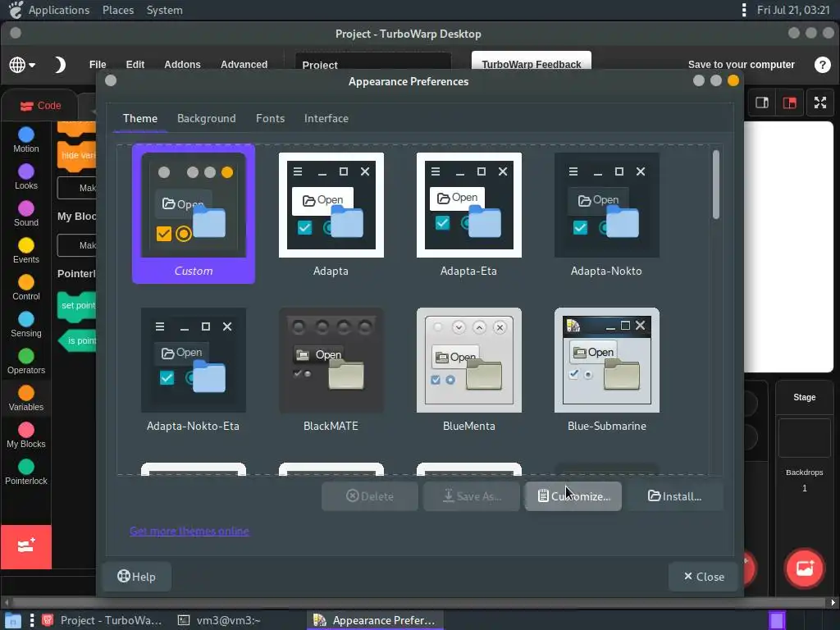Screen dimensions: 840x630
Task: Open the Places menu in top panel
Action: [118, 10]
